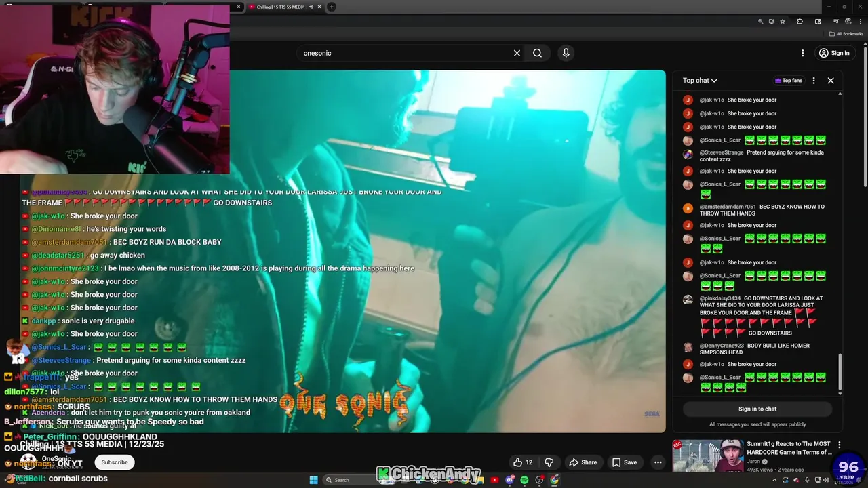The height and width of the screenshot is (488, 868).
Task: Click the chat panel scrollbar thumb
Action: (840, 371)
